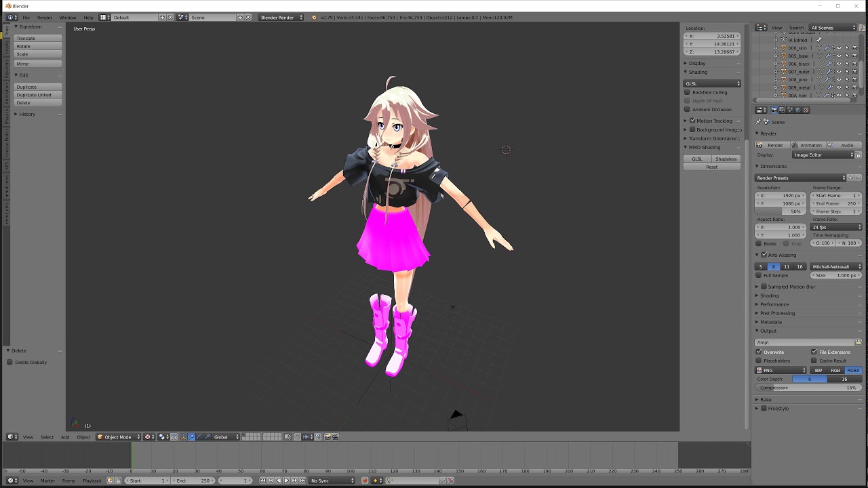
Task: Click the remove render preset minus icon
Action: tap(859, 178)
